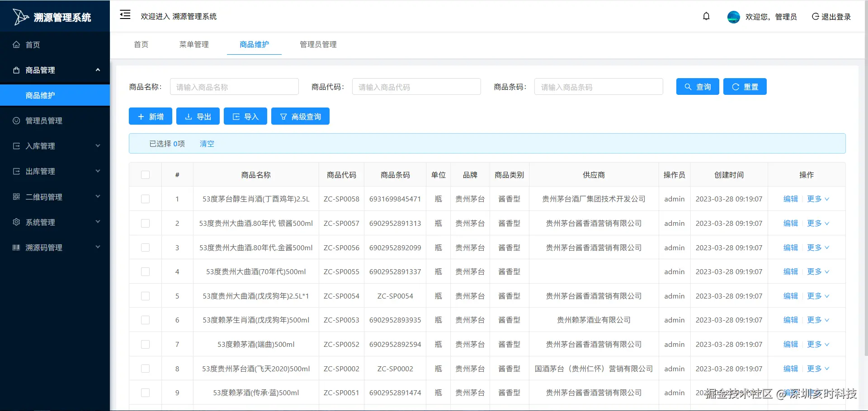The image size is (868, 411).
Task: Click the 溯源码管理 barcode icon
Action: point(16,247)
